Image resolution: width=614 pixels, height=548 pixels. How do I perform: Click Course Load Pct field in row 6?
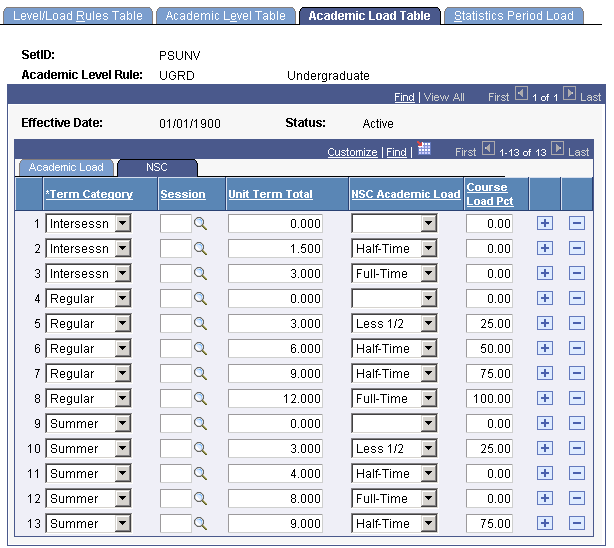[489, 349]
